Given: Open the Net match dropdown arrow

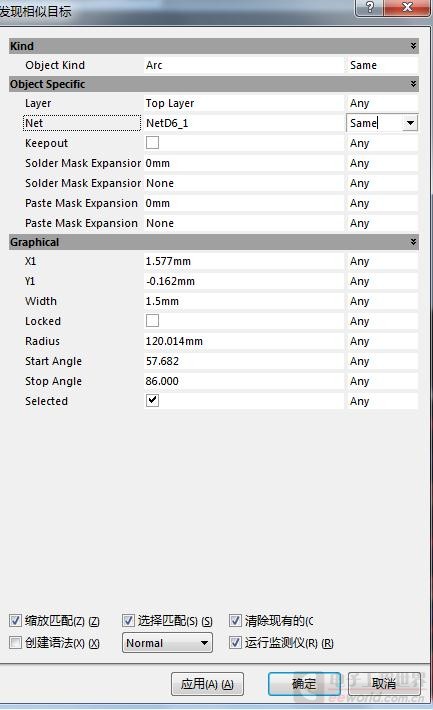Looking at the screenshot, I should coord(410,123).
